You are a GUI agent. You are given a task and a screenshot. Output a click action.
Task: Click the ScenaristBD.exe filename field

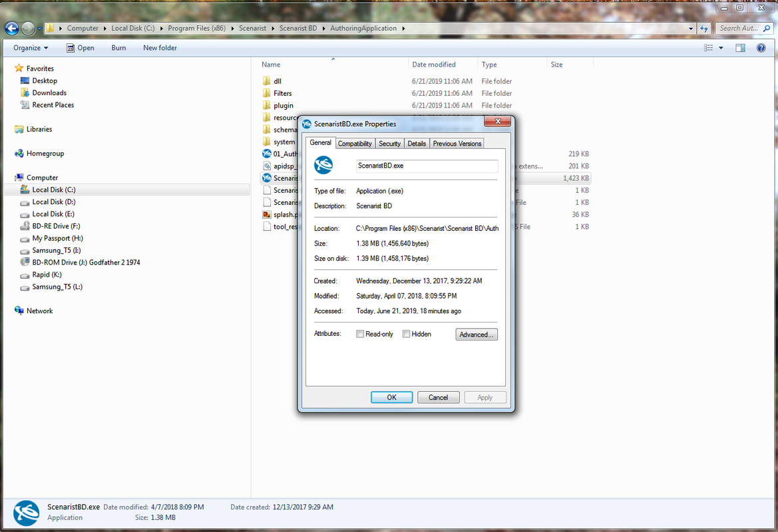tap(427, 166)
